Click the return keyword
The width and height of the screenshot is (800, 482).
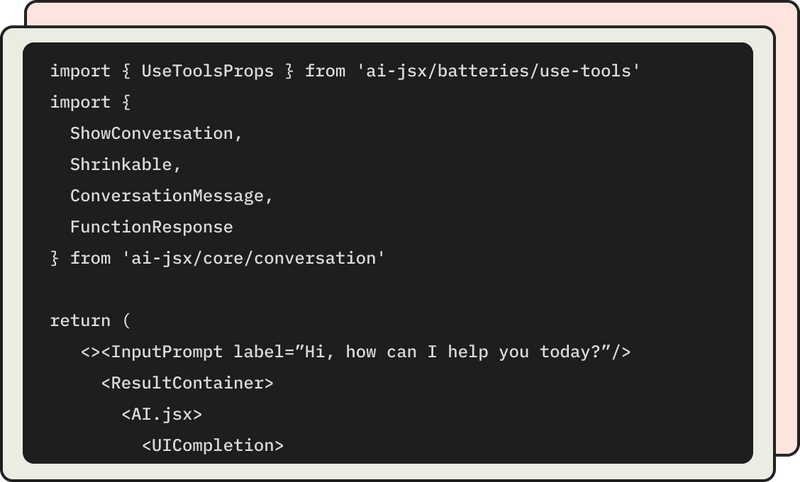[x=80, y=321]
